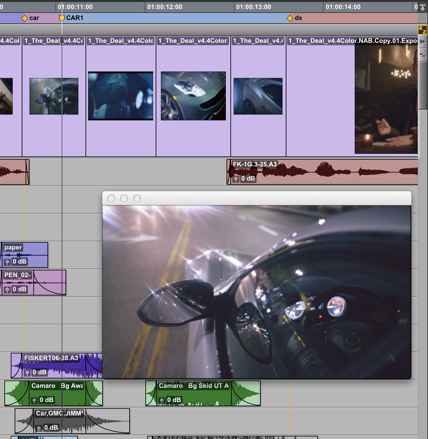The height and width of the screenshot is (439, 428).
Task: Select clip name 'Camaro Bg Awi'
Action: click(x=57, y=386)
